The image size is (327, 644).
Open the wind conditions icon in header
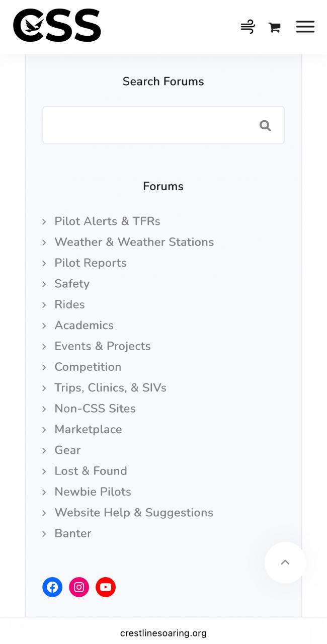tap(248, 27)
